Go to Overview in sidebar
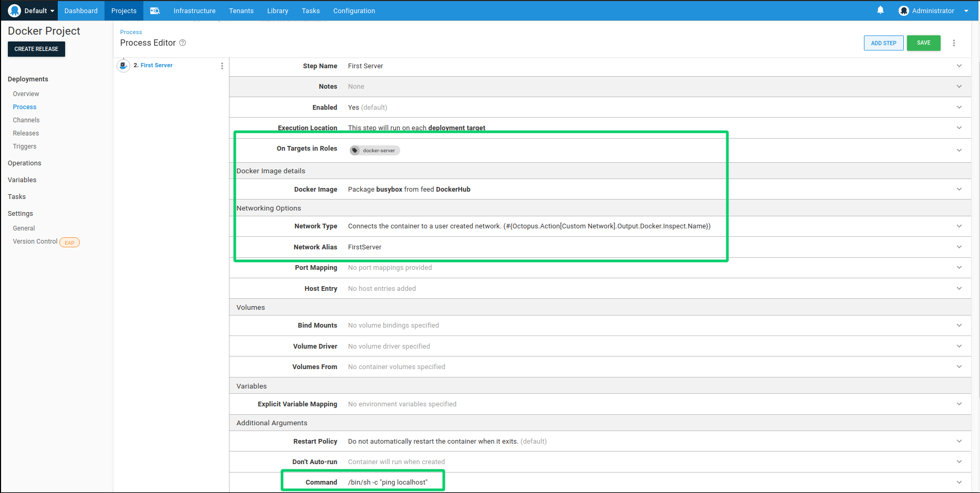This screenshot has height=493, width=980. pos(26,94)
